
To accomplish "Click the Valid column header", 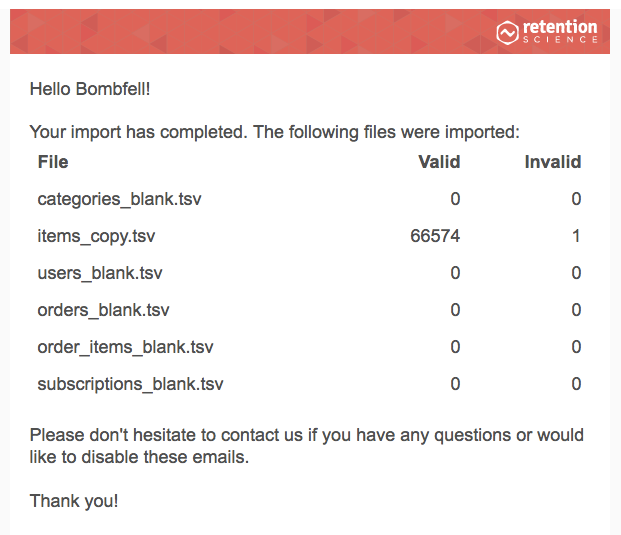I will point(439,162).
